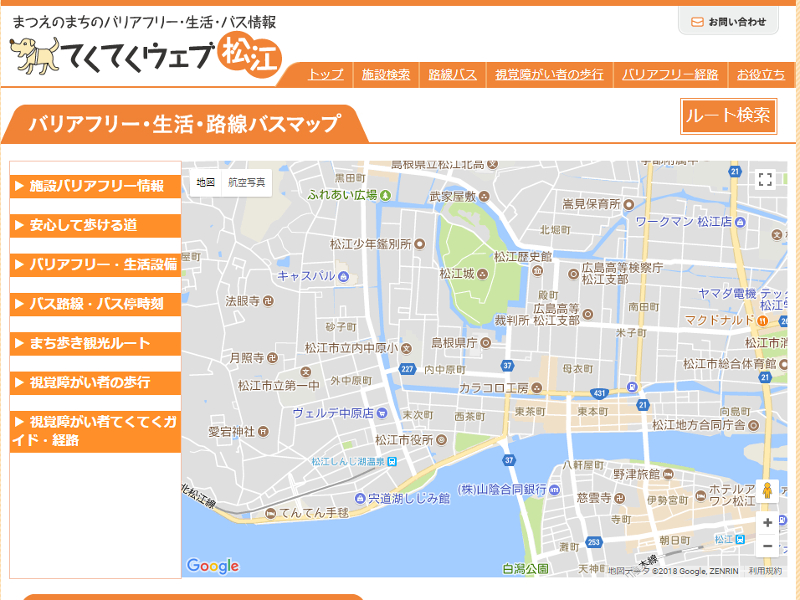Click the 利用規約 link on map
Screen dimensions: 800x600
(x=765, y=571)
